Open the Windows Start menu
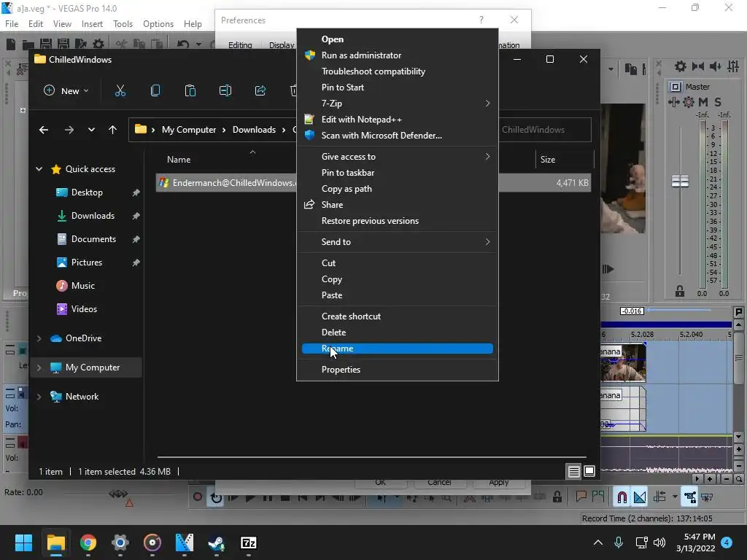The width and height of the screenshot is (747, 560). 23,542
